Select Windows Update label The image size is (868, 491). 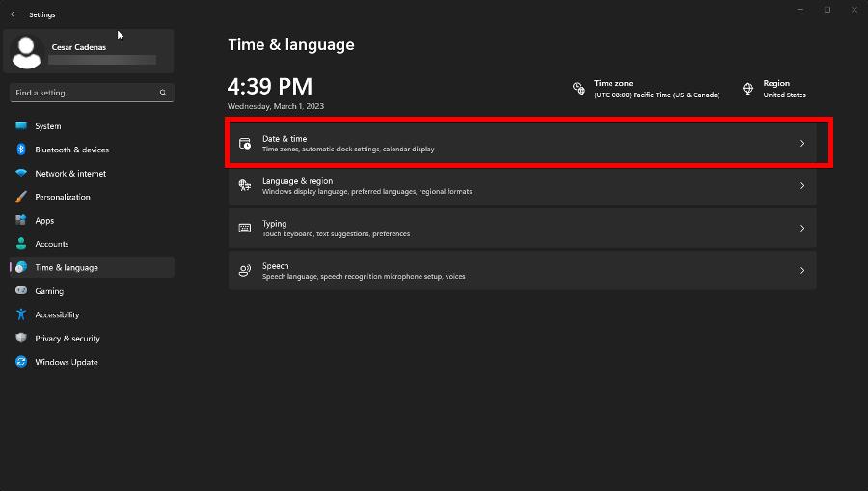(67, 362)
